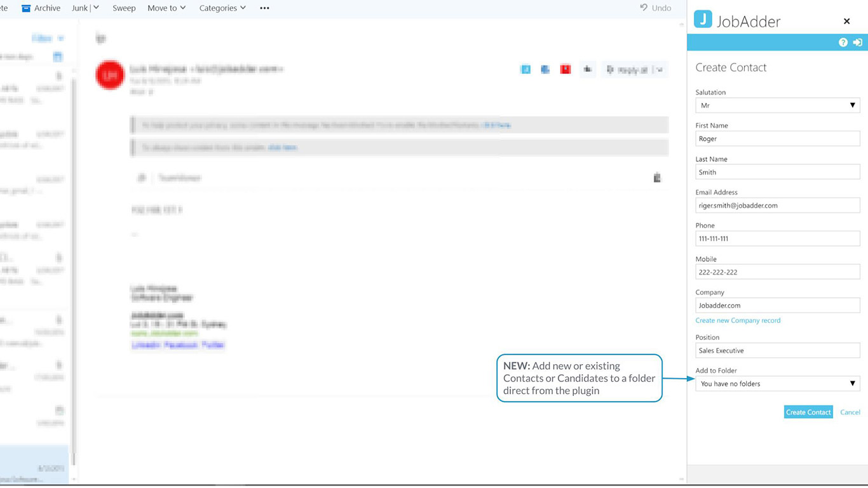Click the red sender avatar circle
Image resolution: width=868 pixels, height=488 pixels.
(110, 75)
